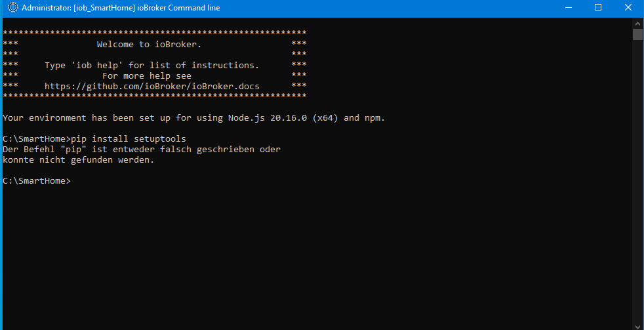Close the ioBroker Command line window

628,7
